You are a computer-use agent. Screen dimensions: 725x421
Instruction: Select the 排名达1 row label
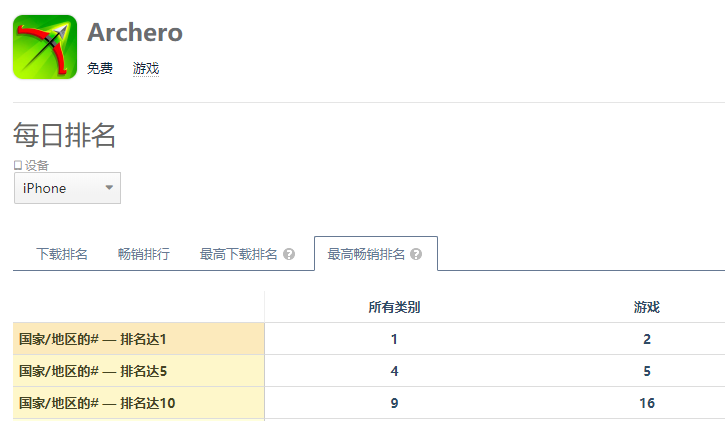[93, 339]
